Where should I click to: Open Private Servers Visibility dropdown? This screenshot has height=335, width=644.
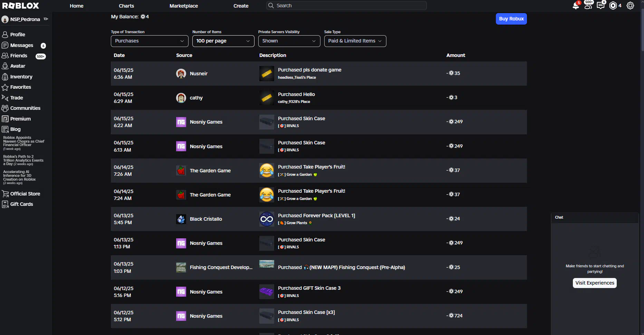(289, 41)
